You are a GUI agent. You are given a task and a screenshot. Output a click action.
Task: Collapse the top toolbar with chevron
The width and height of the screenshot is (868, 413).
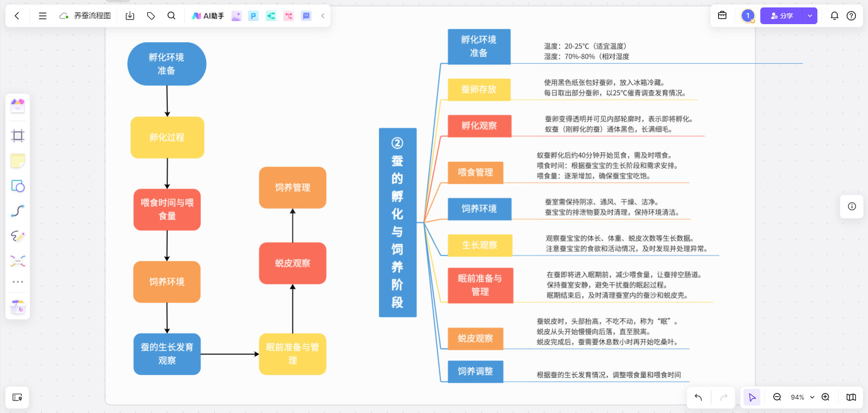(x=323, y=16)
